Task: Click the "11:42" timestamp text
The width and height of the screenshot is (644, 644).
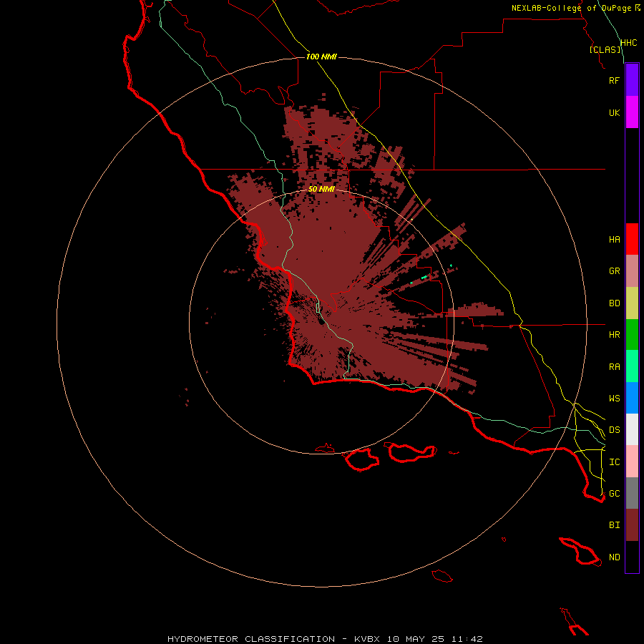Action: 467,639
